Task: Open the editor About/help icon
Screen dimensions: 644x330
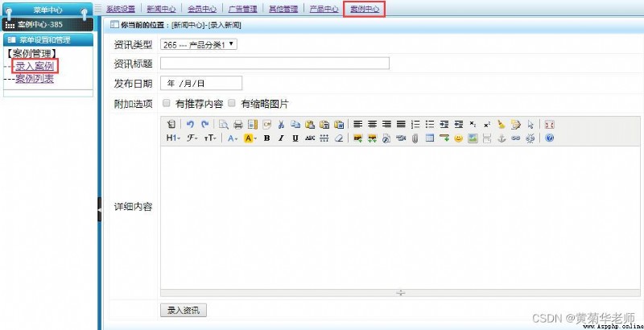Action: click(x=550, y=138)
